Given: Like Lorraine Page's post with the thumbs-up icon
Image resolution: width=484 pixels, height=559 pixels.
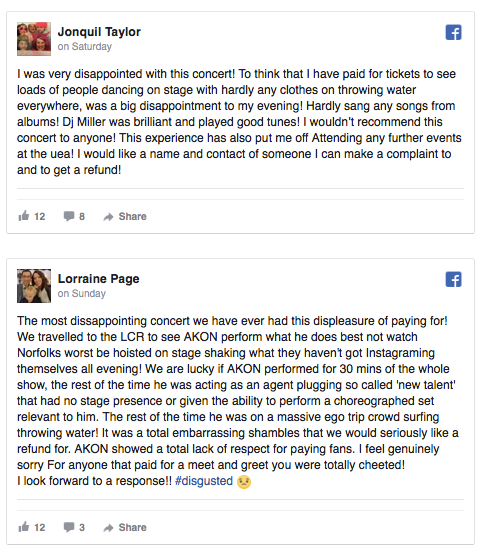Looking at the screenshot, I should coord(24,527).
